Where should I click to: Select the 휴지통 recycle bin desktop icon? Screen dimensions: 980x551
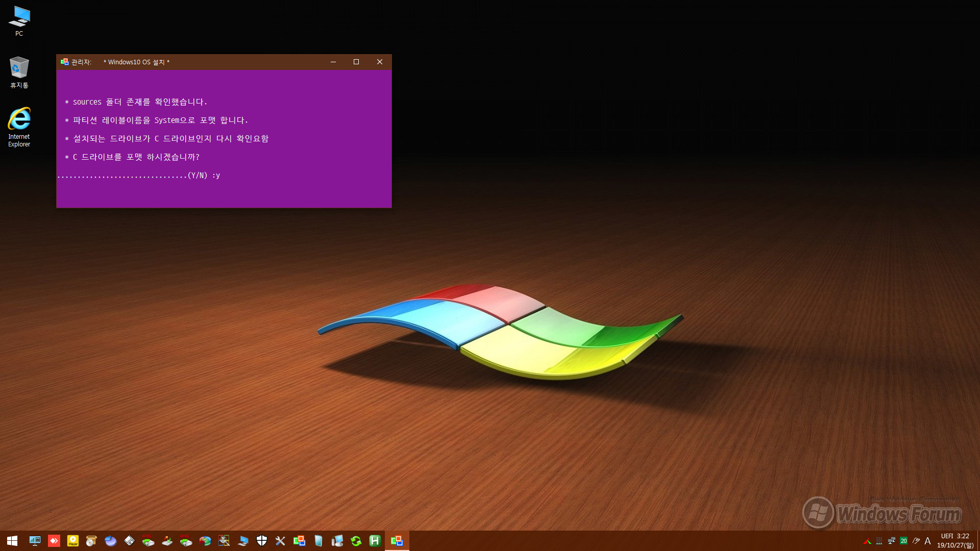[x=19, y=72]
